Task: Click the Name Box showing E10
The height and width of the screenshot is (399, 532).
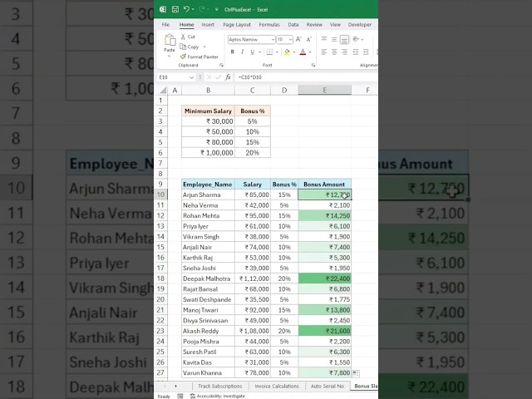Action: [176, 77]
